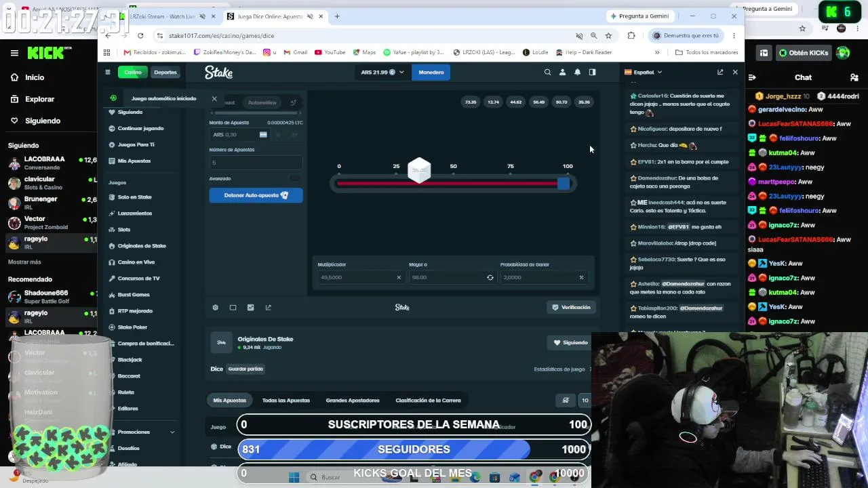Open the Monedero wallet button

[431, 72]
